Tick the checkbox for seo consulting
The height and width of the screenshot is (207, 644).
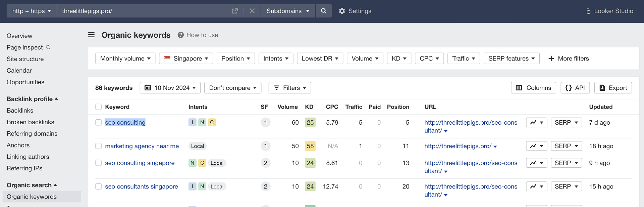(x=98, y=123)
